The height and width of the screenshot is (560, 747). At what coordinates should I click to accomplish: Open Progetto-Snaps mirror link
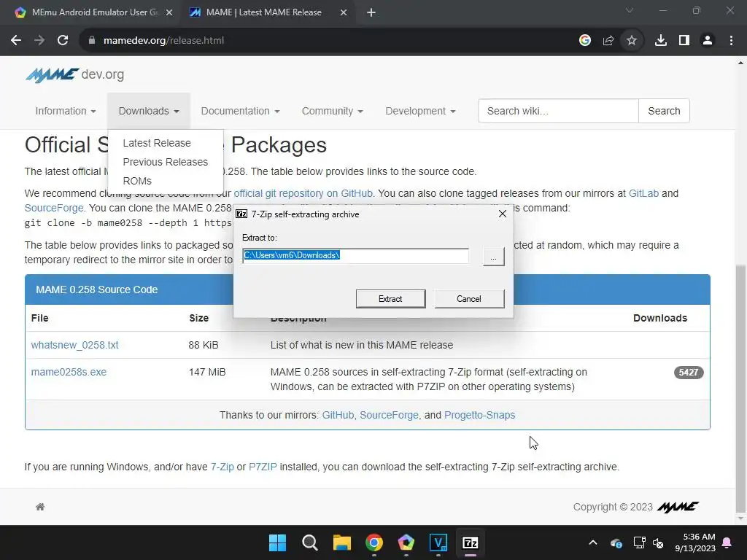coord(479,415)
